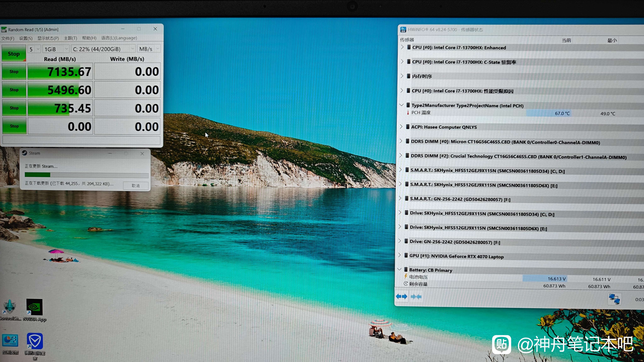Expand the 内存时序 sensor group

point(402,76)
